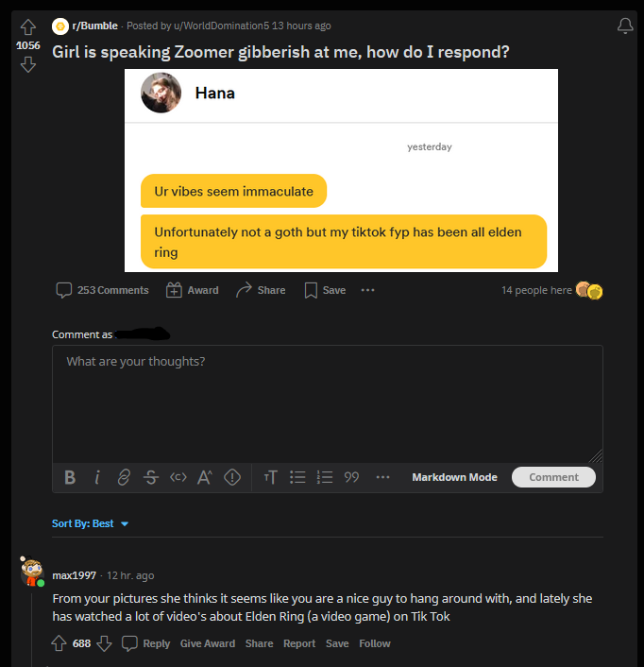Insert a bulleted list
The image size is (644, 667).
click(297, 477)
